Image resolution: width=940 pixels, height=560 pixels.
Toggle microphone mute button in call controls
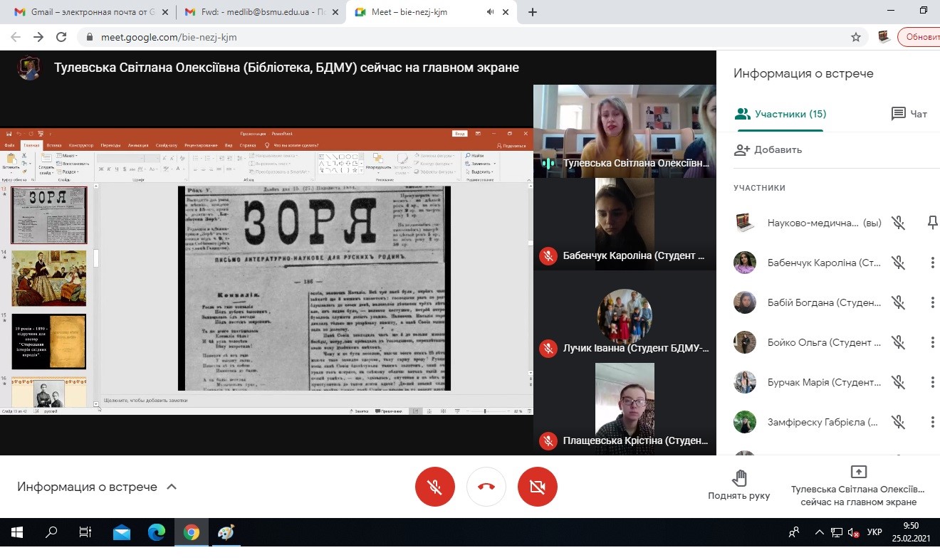(434, 487)
